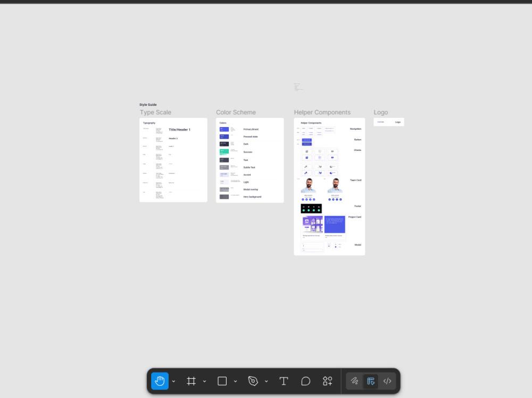Select the Comment tool

306,381
